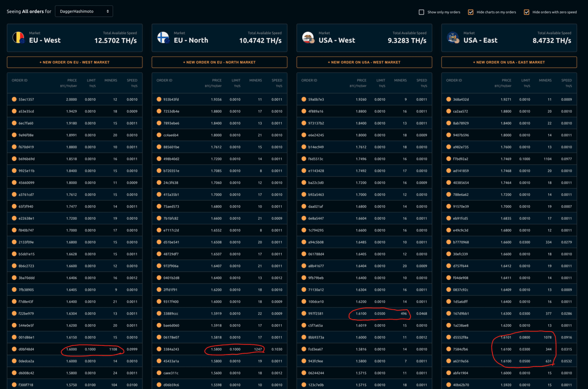Screen dimensions: 588x389
Task: Click the orange icon of order d0bf48d4
Action: tap(14, 349)
